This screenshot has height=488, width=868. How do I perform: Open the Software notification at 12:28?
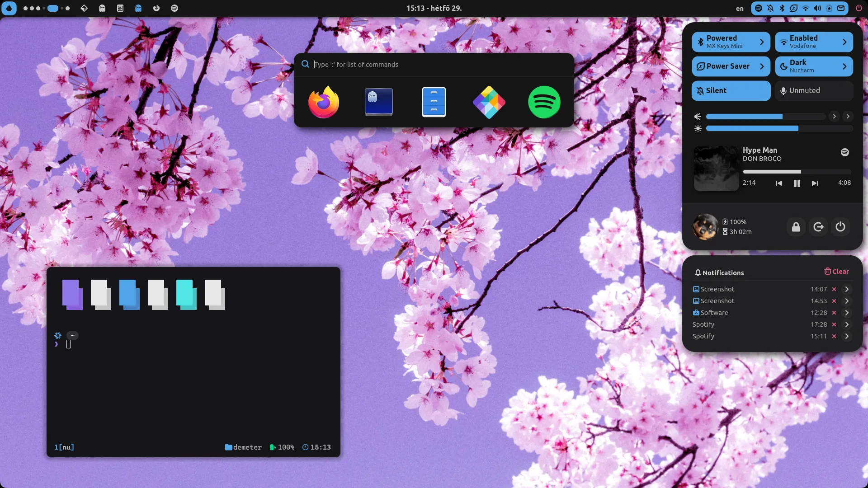tap(714, 313)
